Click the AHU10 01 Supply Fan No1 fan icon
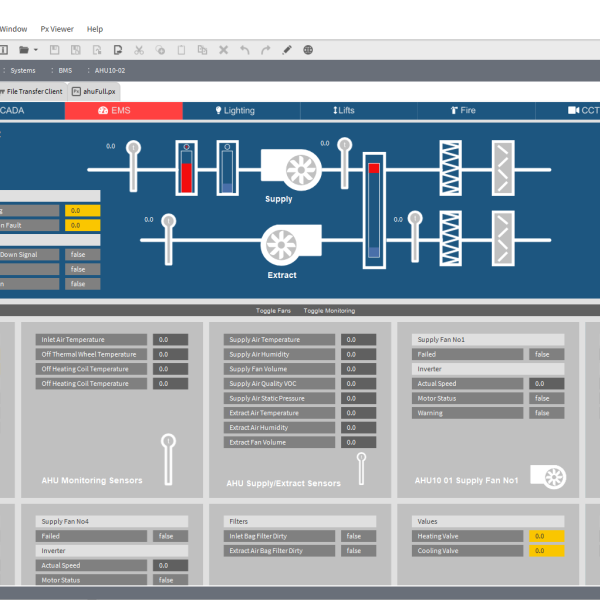 click(x=548, y=477)
